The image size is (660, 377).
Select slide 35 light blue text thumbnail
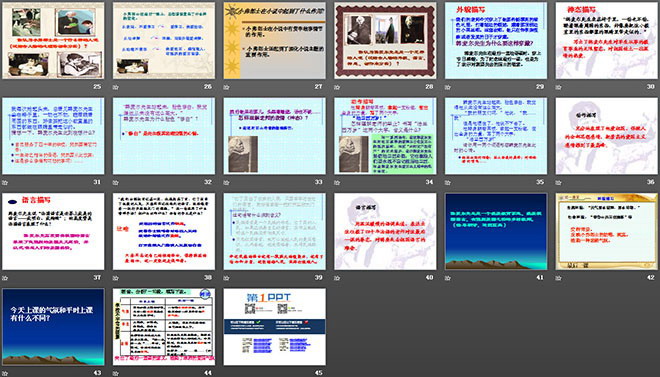click(x=496, y=136)
